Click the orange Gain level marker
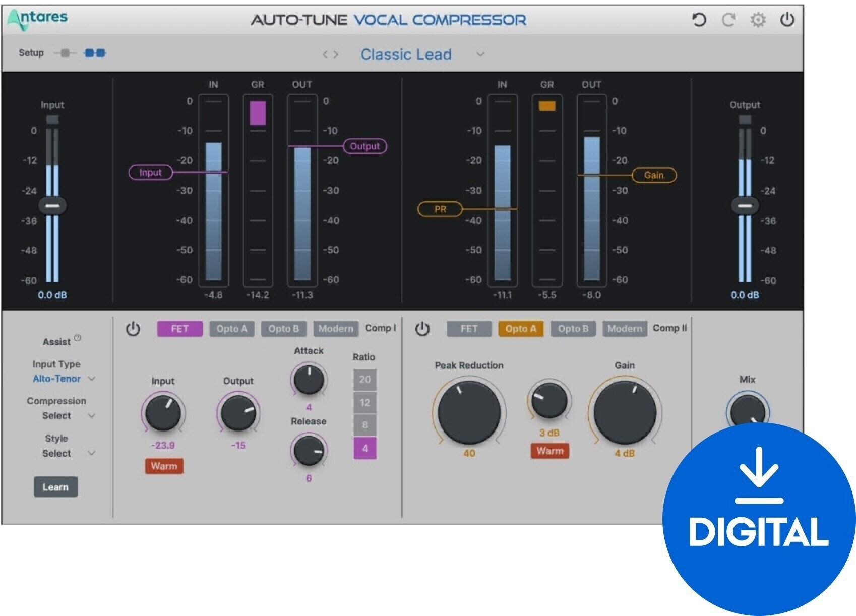The height and width of the screenshot is (616, 856). (654, 175)
